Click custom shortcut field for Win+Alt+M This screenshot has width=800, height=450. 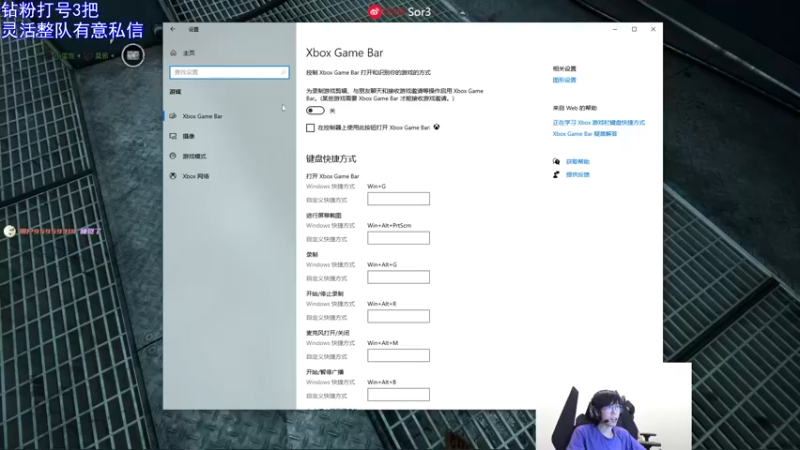398,356
